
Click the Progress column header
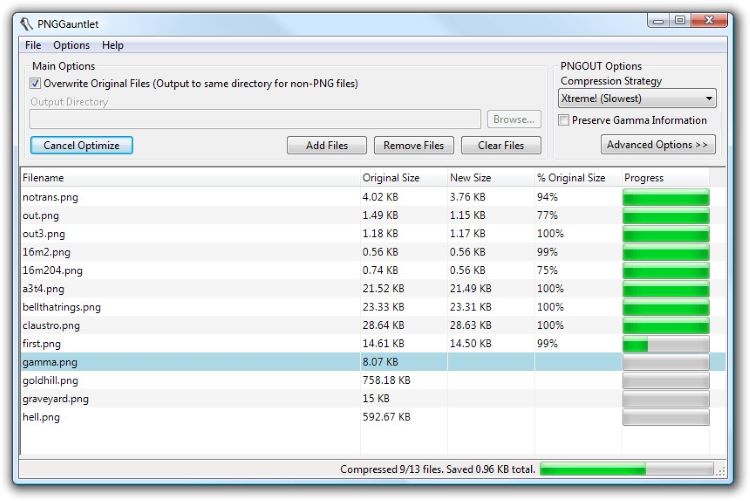click(x=665, y=178)
